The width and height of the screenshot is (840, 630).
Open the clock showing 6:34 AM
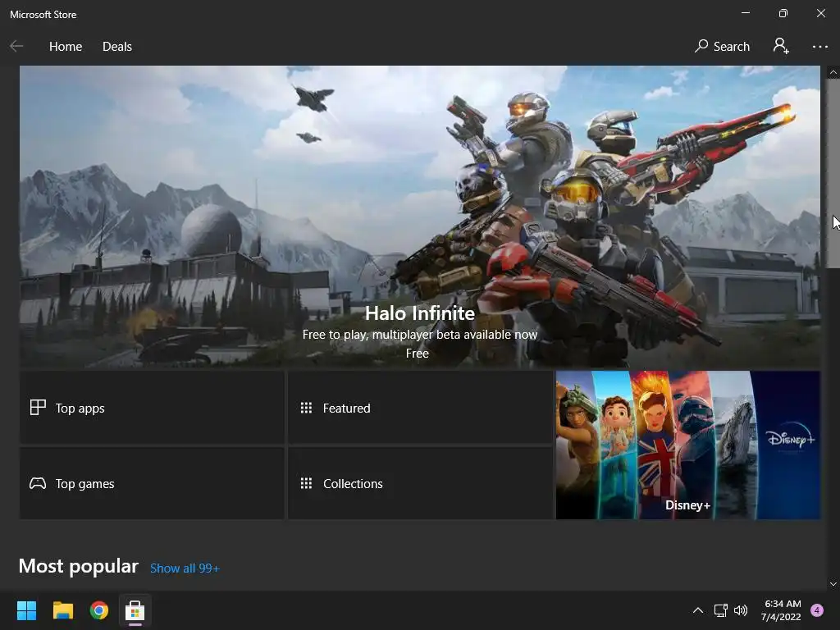coord(781,610)
